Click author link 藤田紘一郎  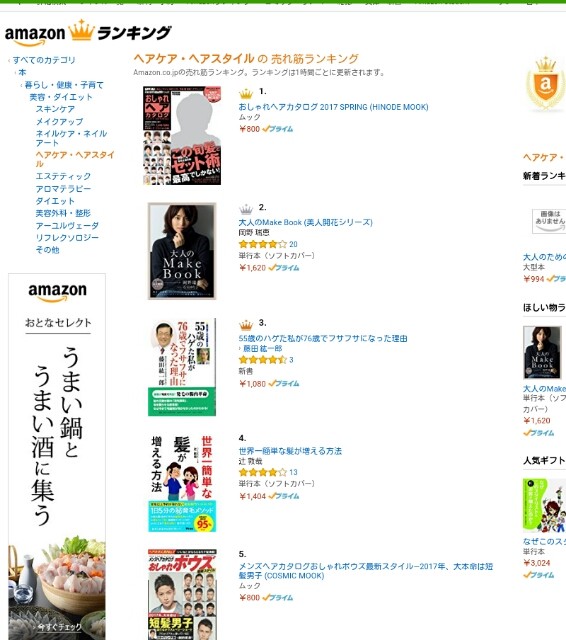(263, 349)
